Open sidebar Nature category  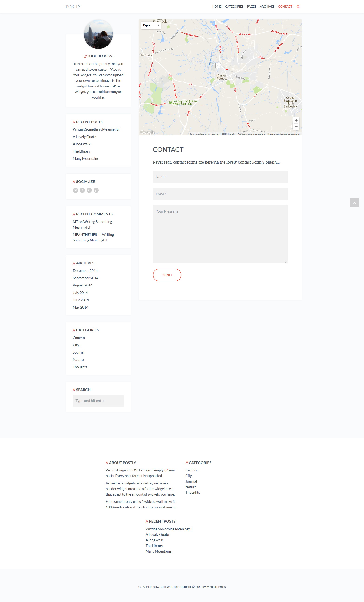coord(78,360)
